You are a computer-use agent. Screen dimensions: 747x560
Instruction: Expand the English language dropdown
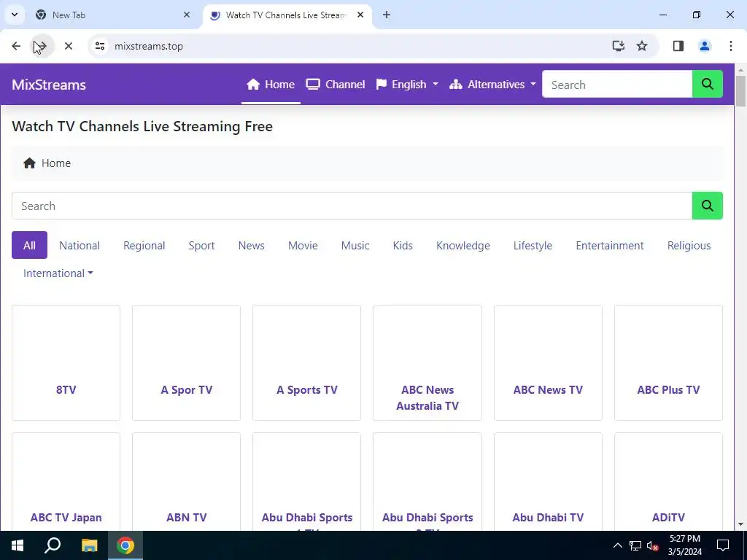pyautogui.click(x=407, y=85)
